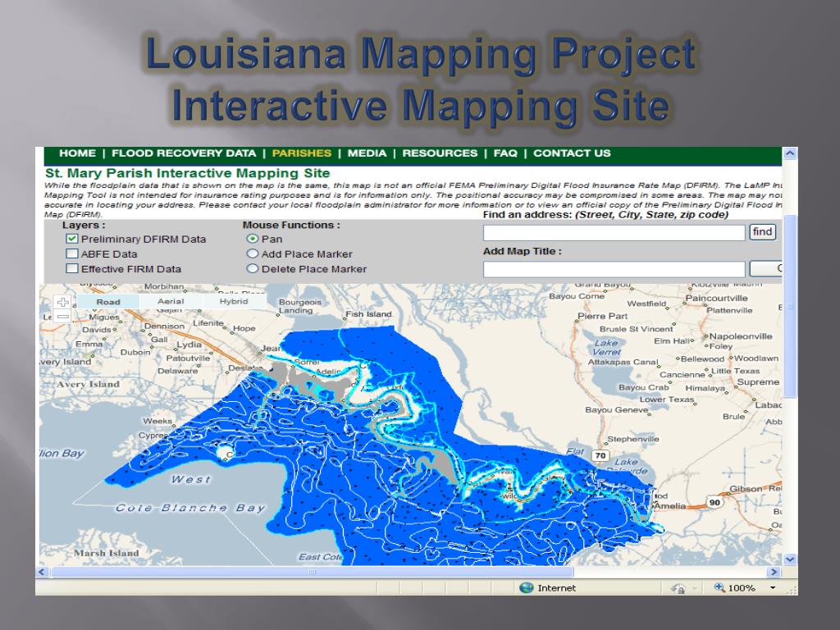Image resolution: width=840 pixels, height=630 pixels.
Task: Click the Bayou Corne map label
Action: [x=577, y=295]
